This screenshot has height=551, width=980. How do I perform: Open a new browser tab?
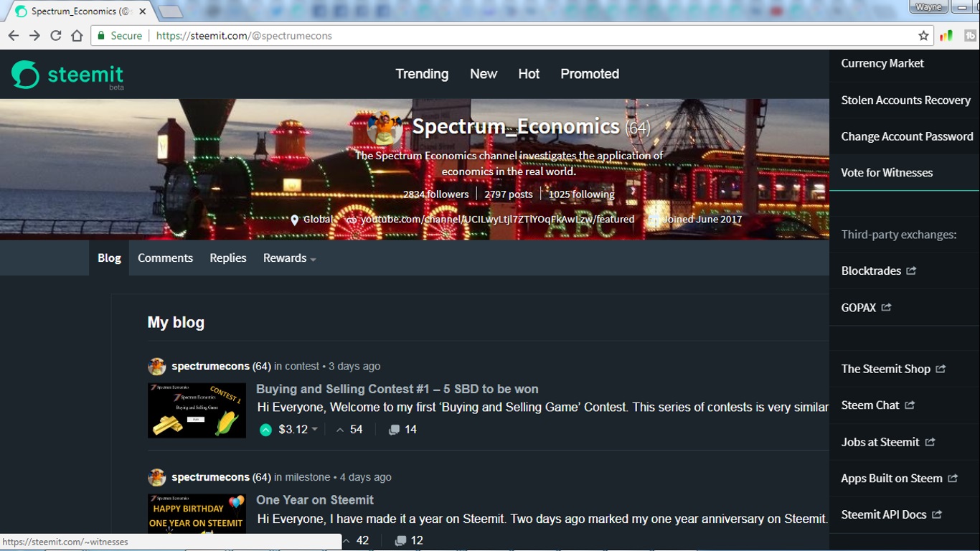(170, 11)
